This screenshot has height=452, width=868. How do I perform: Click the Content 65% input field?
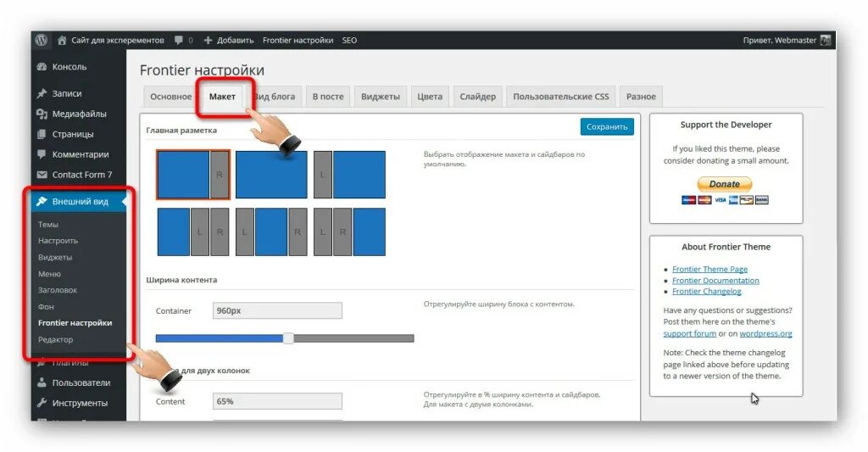tap(277, 401)
